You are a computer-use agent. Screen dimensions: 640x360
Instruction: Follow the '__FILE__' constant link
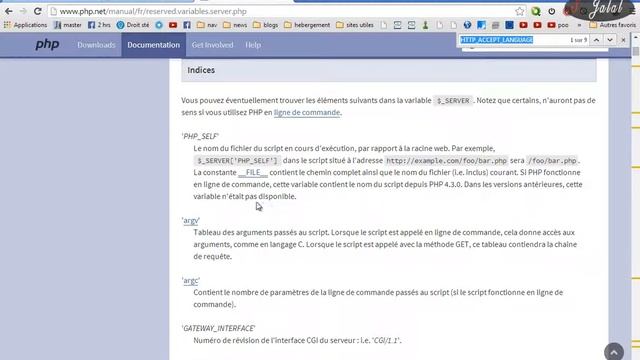(253, 172)
